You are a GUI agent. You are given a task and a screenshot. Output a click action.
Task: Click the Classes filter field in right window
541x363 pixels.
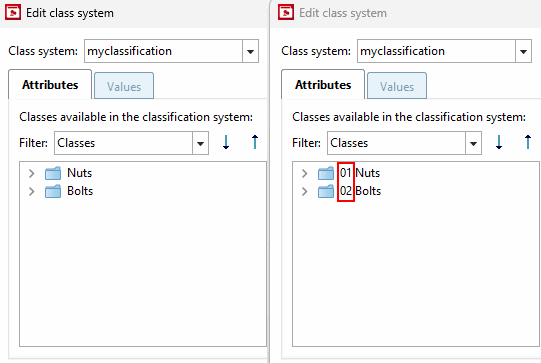point(396,143)
